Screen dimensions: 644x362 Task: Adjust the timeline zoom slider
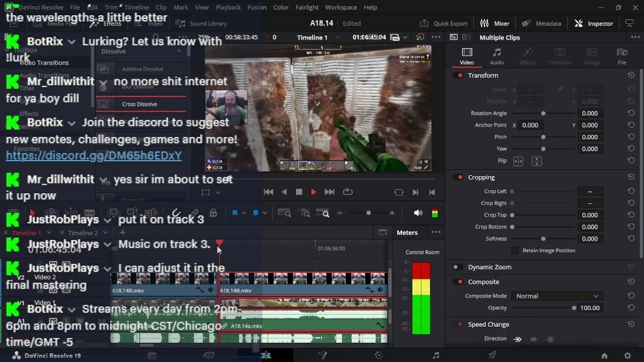pos(368,213)
